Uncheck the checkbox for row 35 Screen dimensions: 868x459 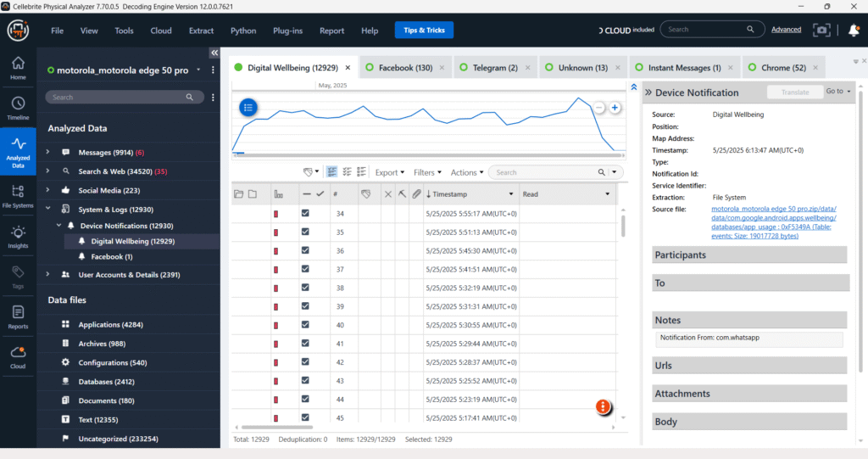pos(305,232)
